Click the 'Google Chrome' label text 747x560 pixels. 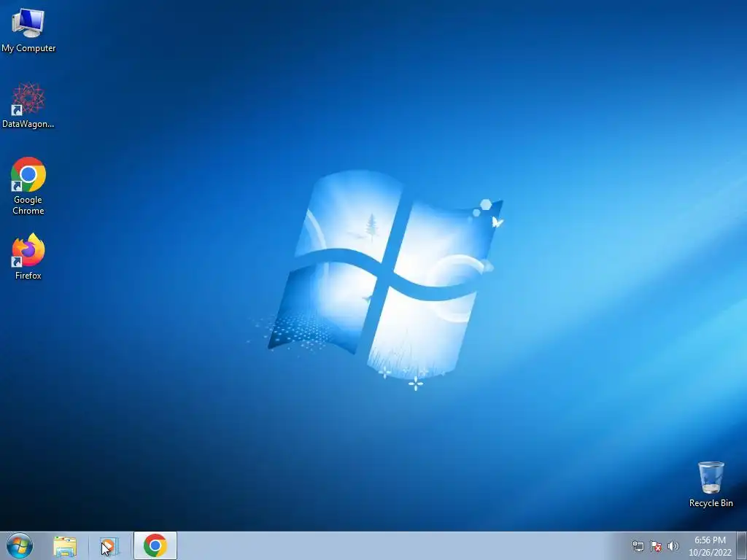pos(28,205)
